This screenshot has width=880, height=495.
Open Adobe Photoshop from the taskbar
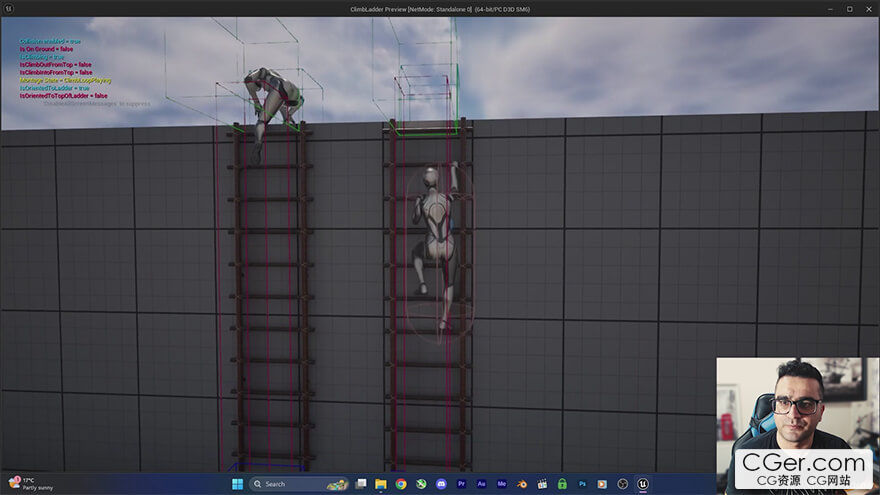pos(582,484)
